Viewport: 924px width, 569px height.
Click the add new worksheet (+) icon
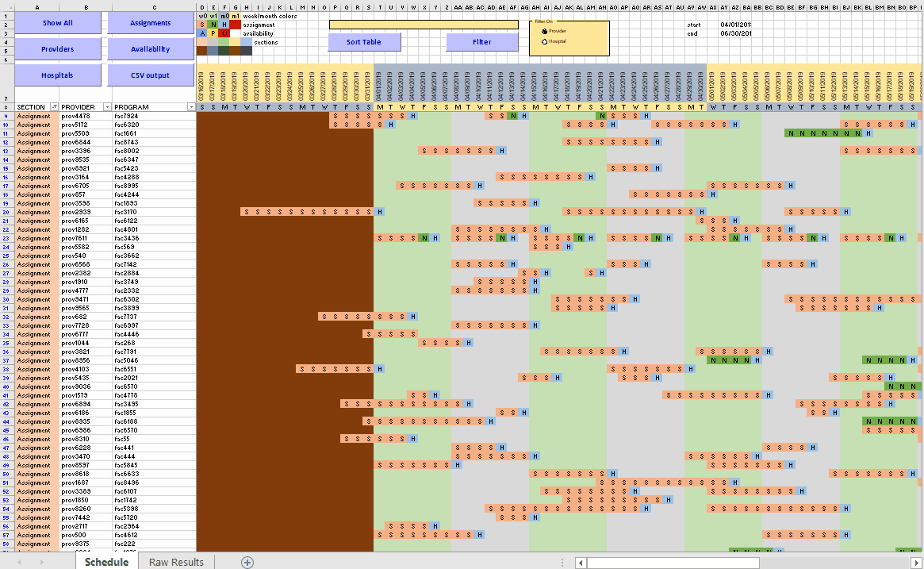[247, 562]
